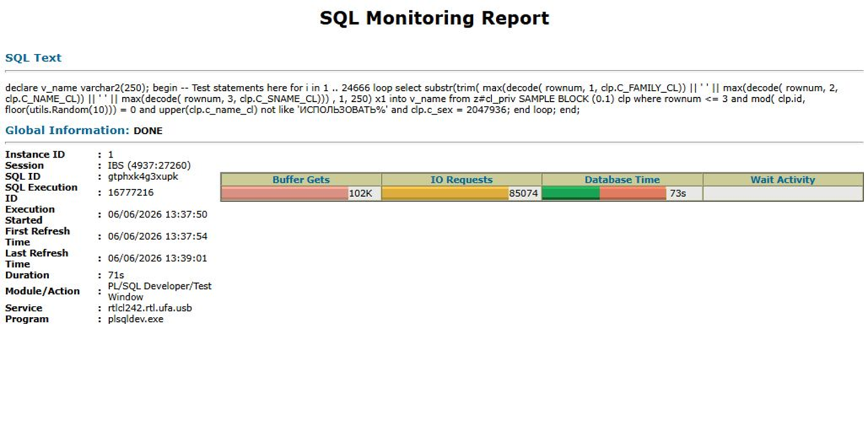The height and width of the screenshot is (426, 868).
Task: Click the DONE status text
Action: click(x=148, y=131)
